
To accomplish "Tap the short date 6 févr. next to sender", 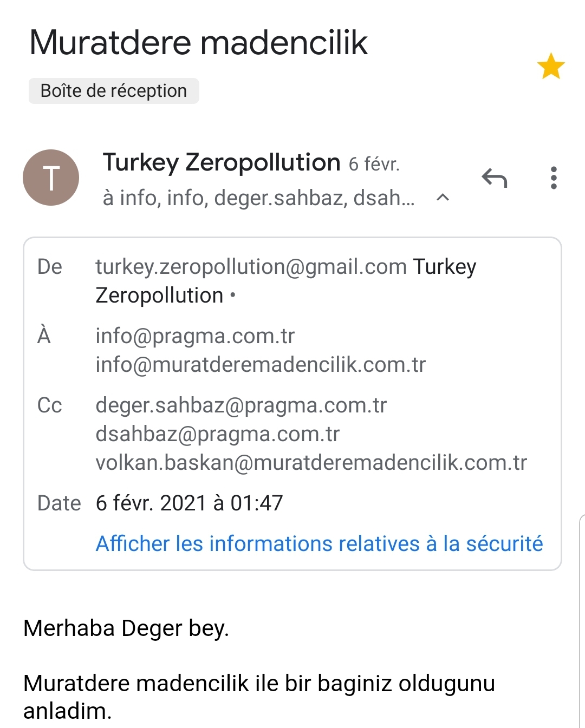I will click(x=374, y=164).
